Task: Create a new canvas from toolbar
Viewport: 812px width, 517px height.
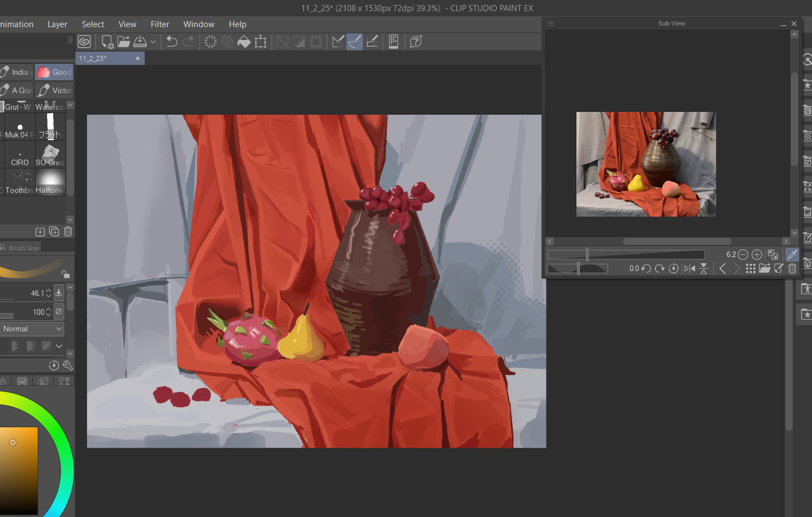Action: (x=108, y=42)
